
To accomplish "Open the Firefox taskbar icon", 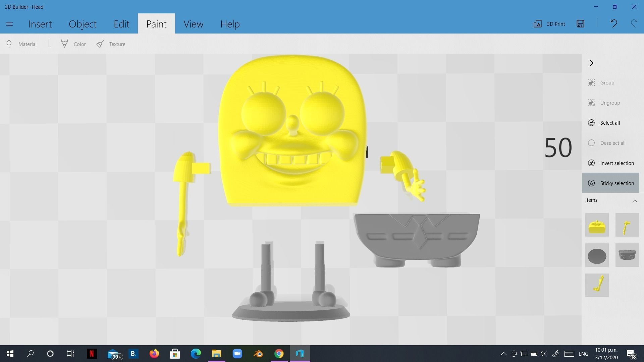I will point(154,354).
